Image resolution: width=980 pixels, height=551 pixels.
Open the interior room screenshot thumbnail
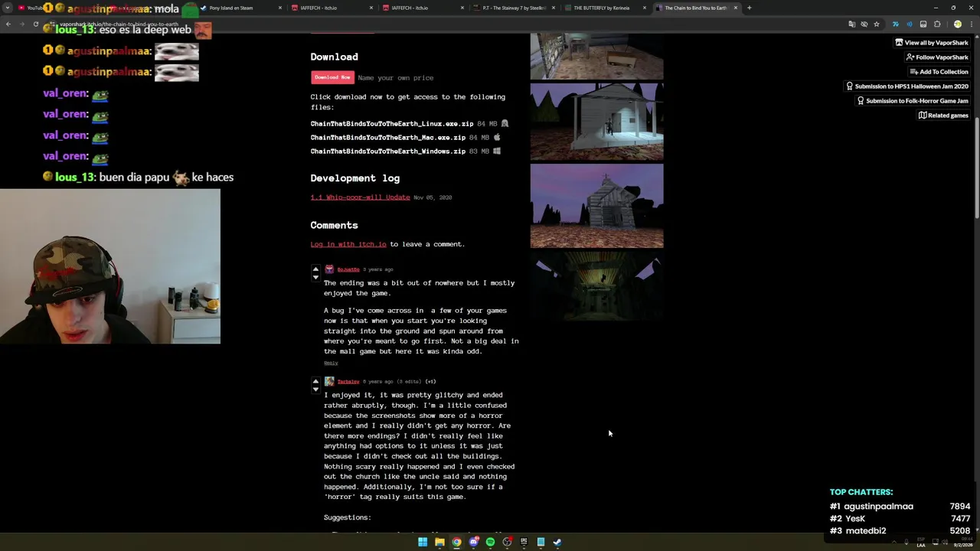pos(597,57)
